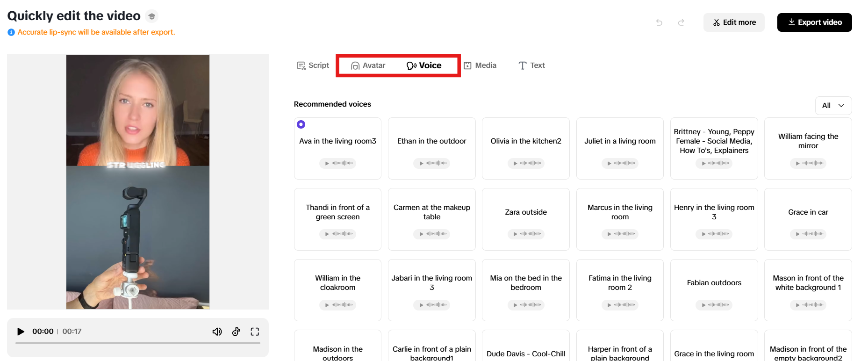Click the undo arrow icon

tap(659, 22)
